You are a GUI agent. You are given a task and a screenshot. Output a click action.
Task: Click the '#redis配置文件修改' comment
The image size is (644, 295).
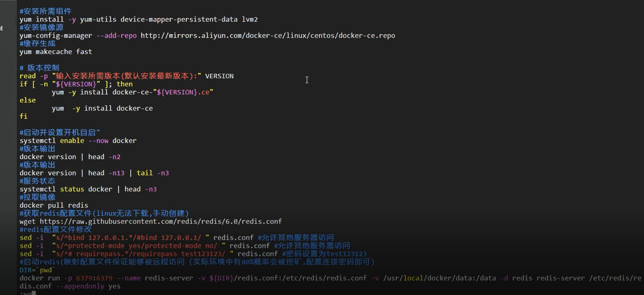[x=56, y=229]
